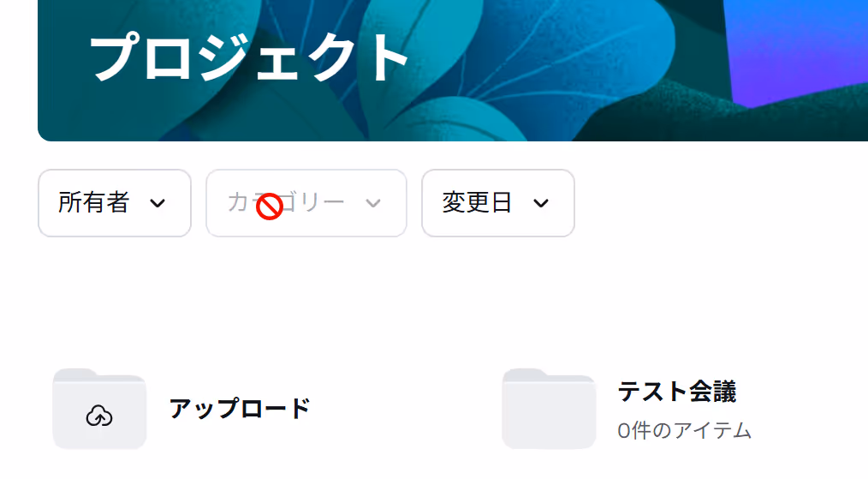Open the アップロード folder icon
The width and height of the screenshot is (868, 479).
pos(99,408)
